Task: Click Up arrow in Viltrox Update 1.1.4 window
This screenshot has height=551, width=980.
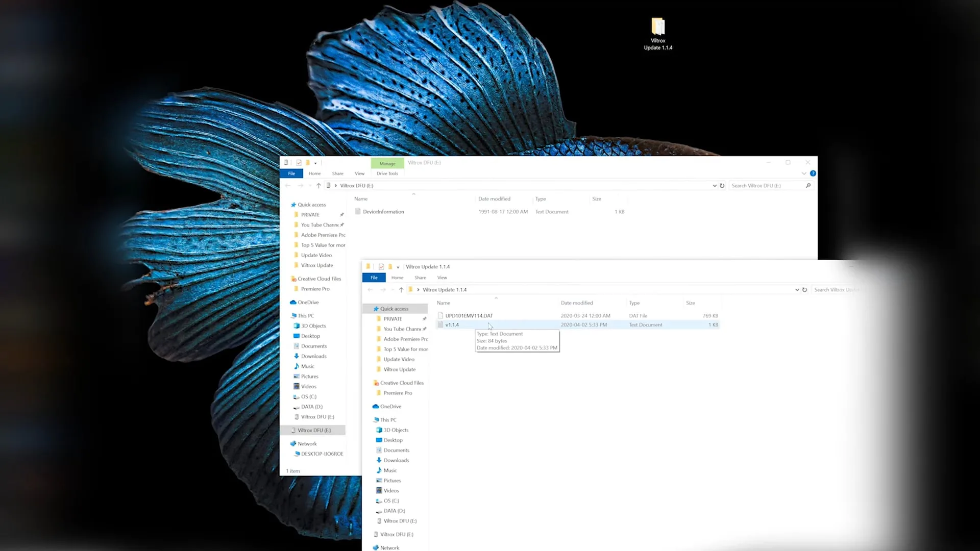Action: click(x=401, y=290)
